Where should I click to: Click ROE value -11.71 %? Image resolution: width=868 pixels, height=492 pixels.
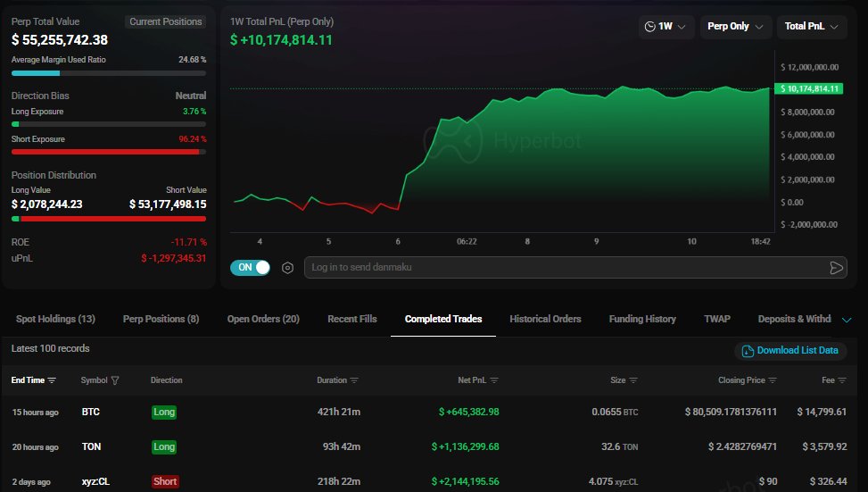tap(189, 242)
